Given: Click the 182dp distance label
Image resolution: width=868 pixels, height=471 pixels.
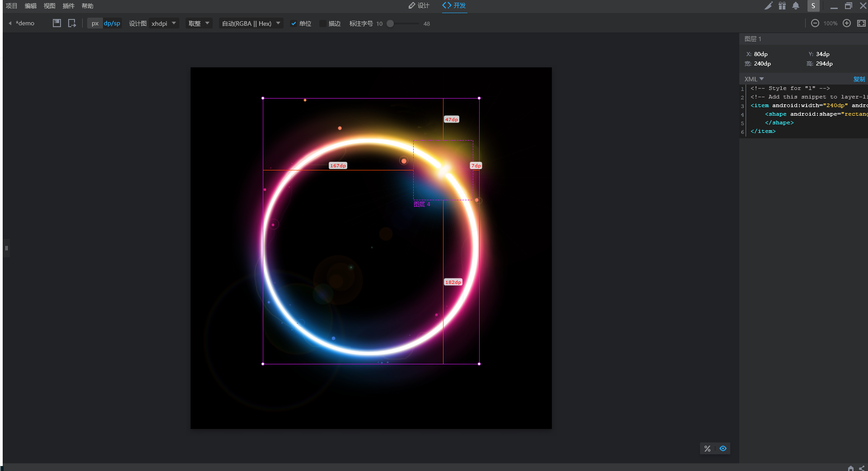Looking at the screenshot, I should click(x=453, y=282).
